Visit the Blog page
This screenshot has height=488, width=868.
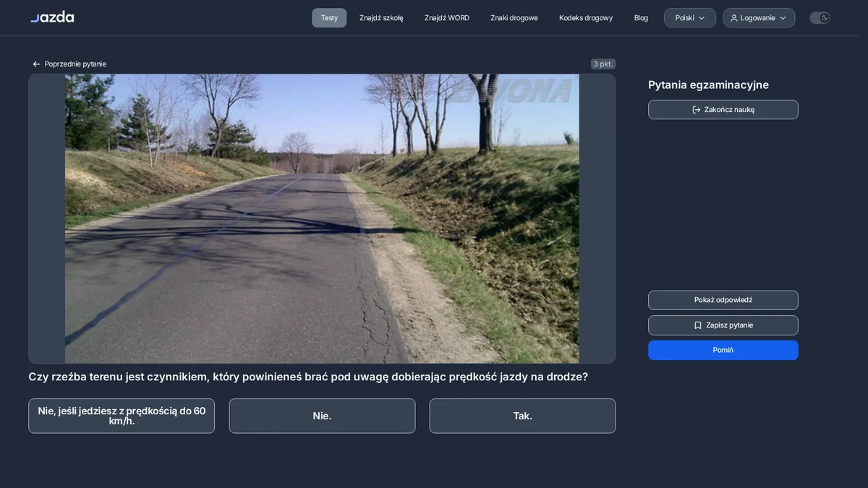click(641, 18)
